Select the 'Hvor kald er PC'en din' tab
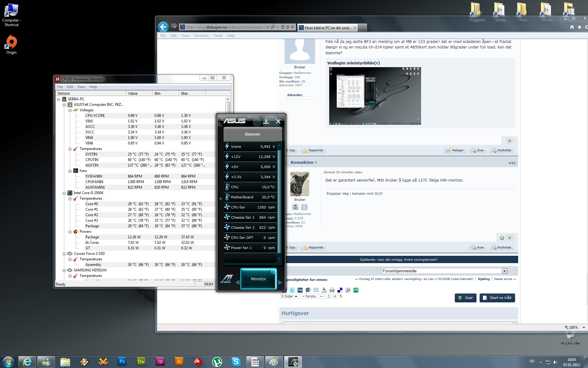Viewport: 588px width, 368px height. click(x=327, y=28)
